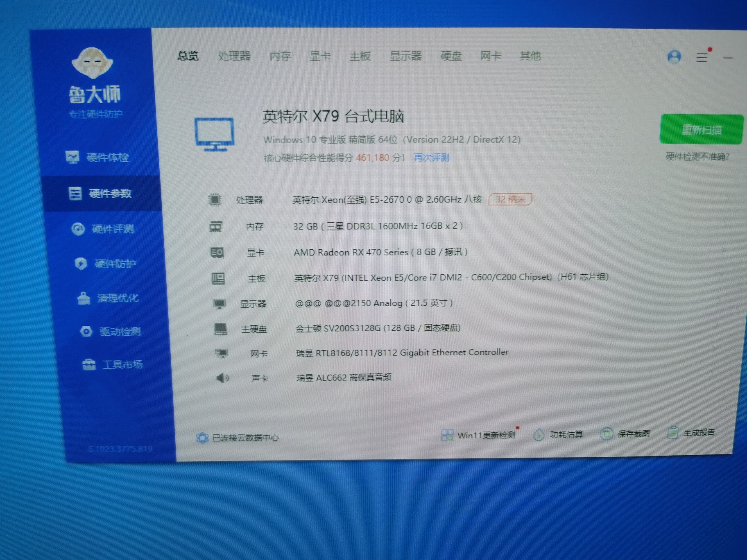Click the 保存截图 save screenshot icon
This screenshot has width=747, height=560.
606,434
